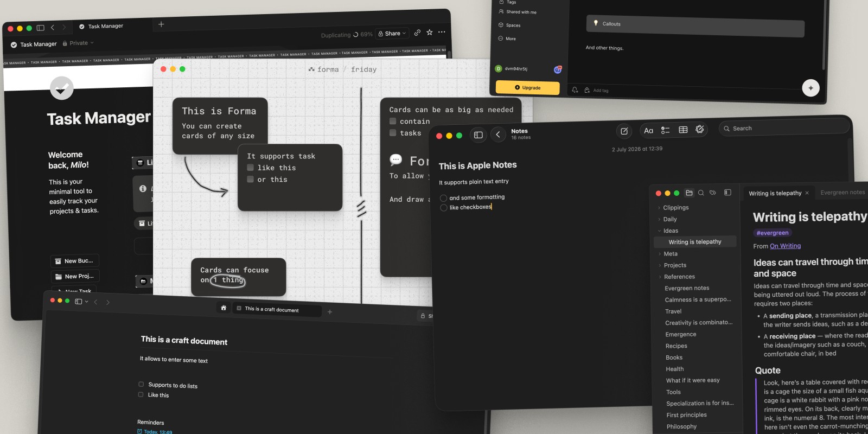Screen dimensions: 868x434
Task: Star the Task Manager page
Action: 430,33
